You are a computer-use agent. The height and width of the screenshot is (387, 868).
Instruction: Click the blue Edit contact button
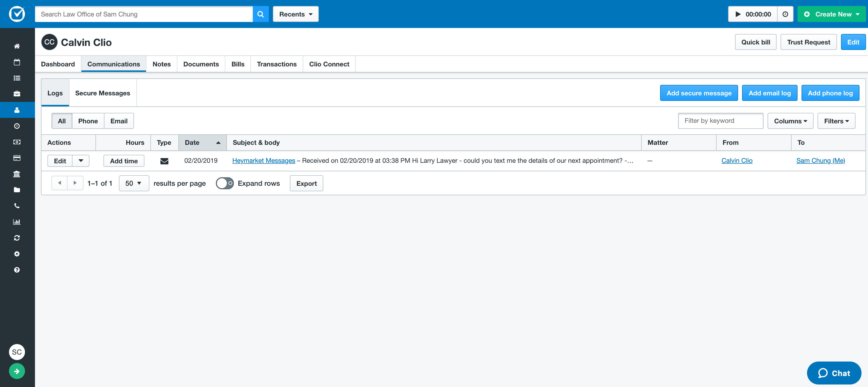pos(853,42)
